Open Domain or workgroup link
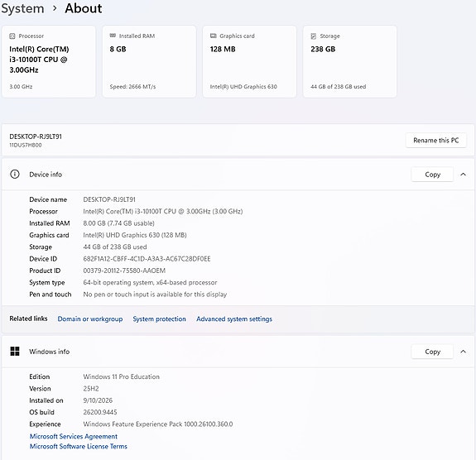 pyautogui.click(x=90, y=319)
